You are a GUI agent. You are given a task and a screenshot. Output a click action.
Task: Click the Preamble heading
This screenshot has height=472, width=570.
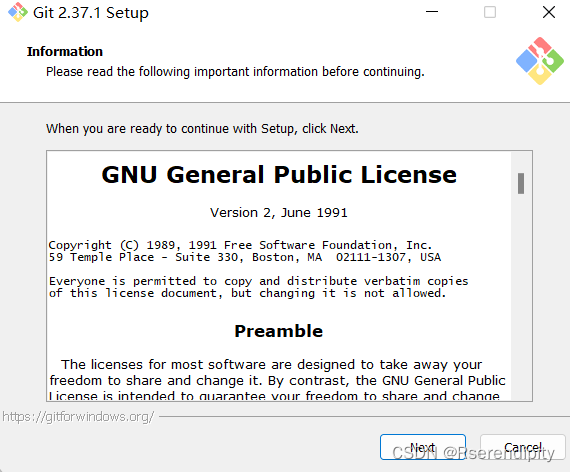coord(278,331)
